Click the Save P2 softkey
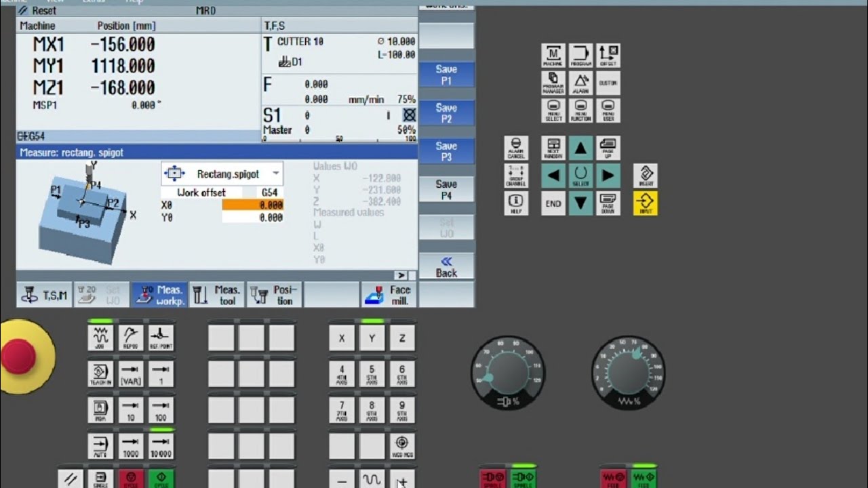 446,113
